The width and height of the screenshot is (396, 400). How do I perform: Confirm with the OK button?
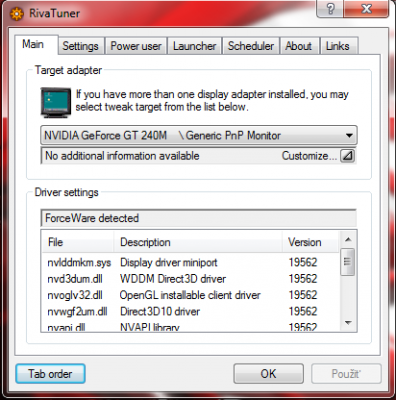(269, 374)
